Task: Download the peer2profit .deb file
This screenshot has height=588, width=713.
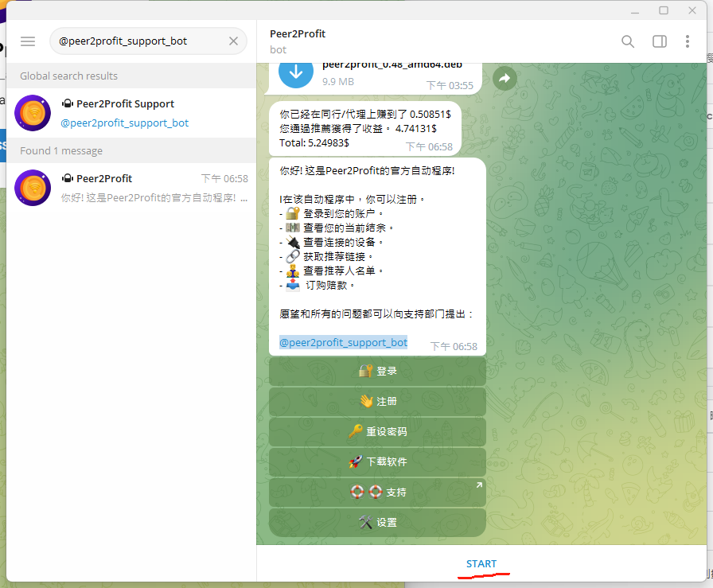Action: [295, 72]
